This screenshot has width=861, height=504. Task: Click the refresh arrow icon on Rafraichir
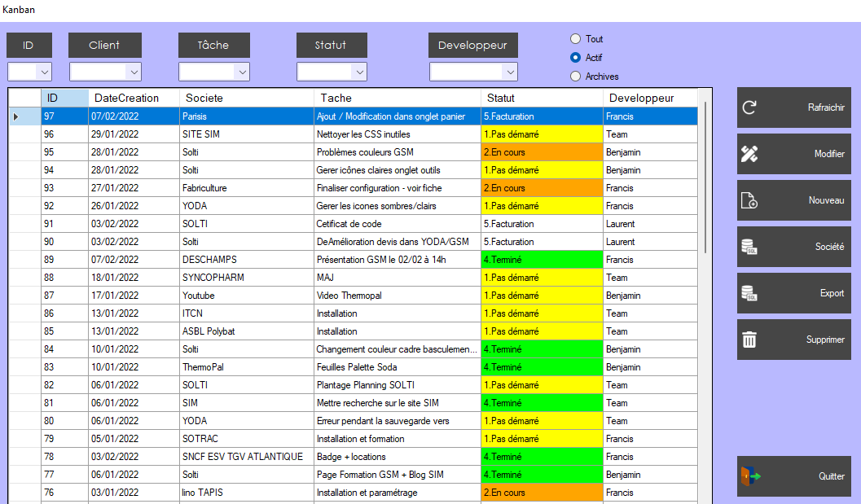pyautogui.click(x=749, y=107)
